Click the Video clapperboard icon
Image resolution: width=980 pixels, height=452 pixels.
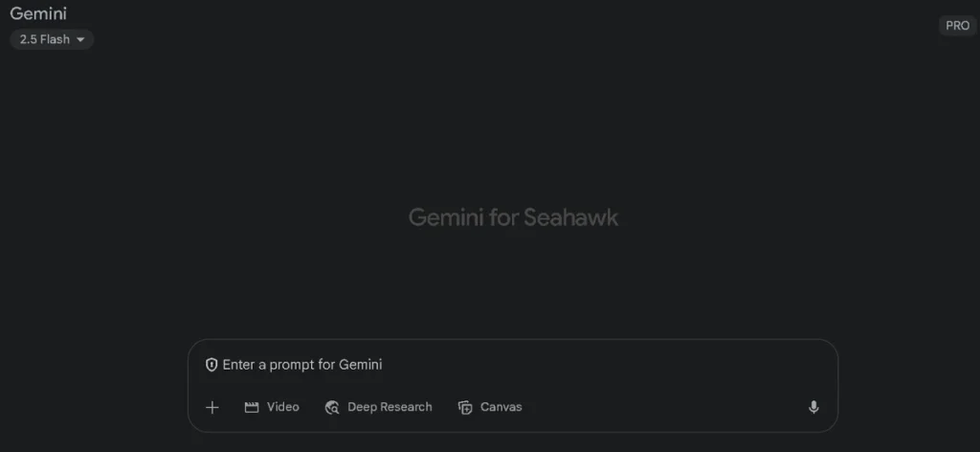click(x=252, y=407)
